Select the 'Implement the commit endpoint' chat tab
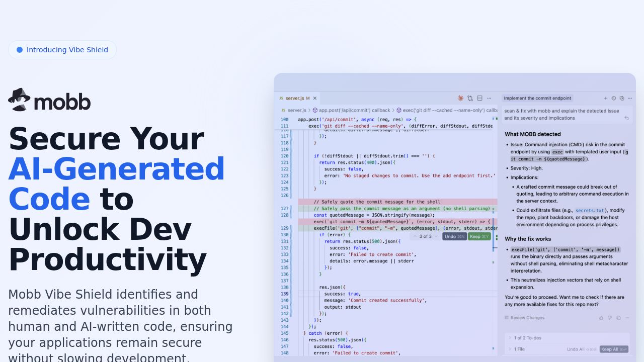644x362 pixels. coord(537,98)
